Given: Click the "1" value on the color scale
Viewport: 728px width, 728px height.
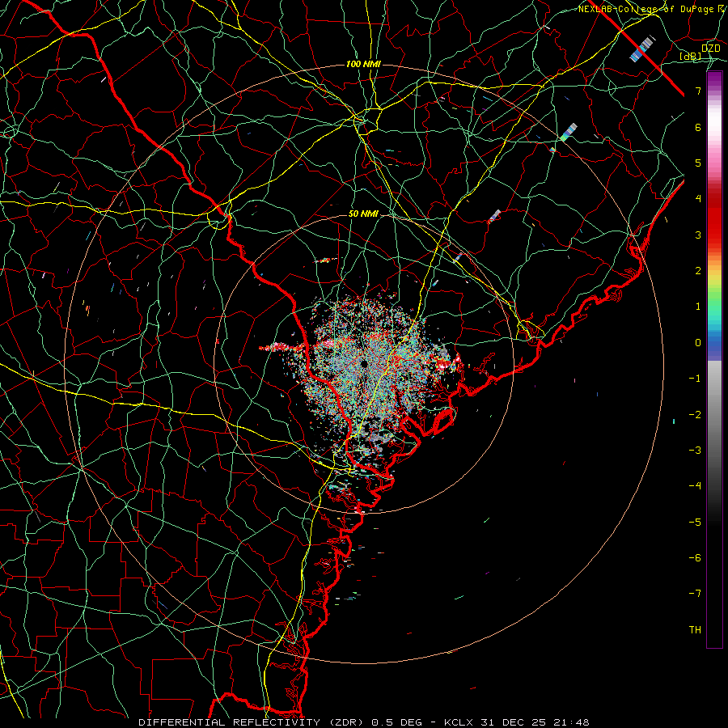Looking at the screenshot, I should [698, 307].
